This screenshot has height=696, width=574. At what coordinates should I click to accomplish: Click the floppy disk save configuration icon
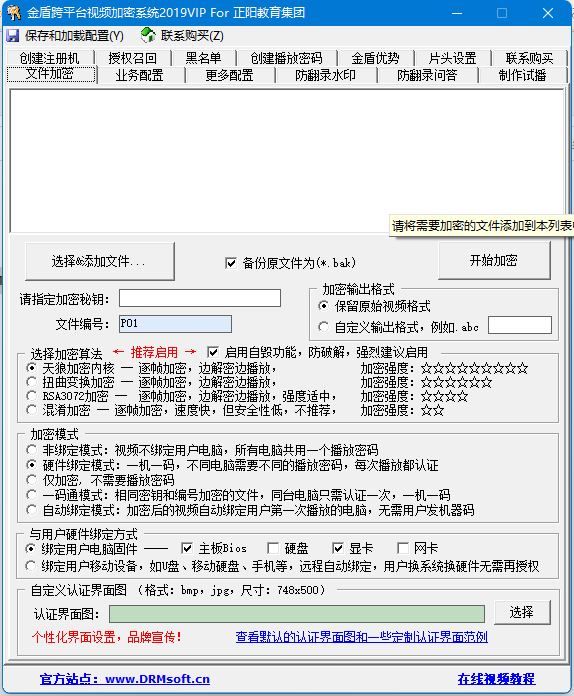point(13,36)
